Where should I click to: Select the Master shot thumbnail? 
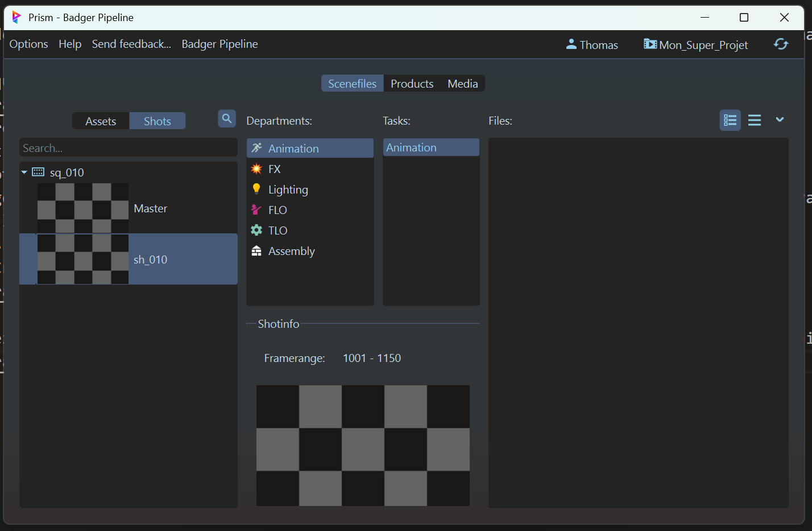83,208
